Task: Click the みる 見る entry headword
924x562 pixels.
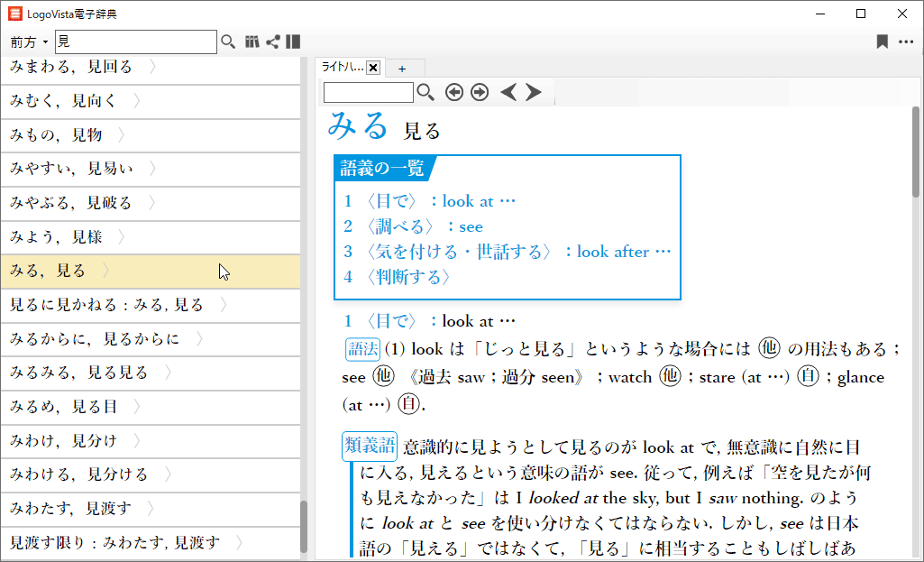Action: (384, 127)
